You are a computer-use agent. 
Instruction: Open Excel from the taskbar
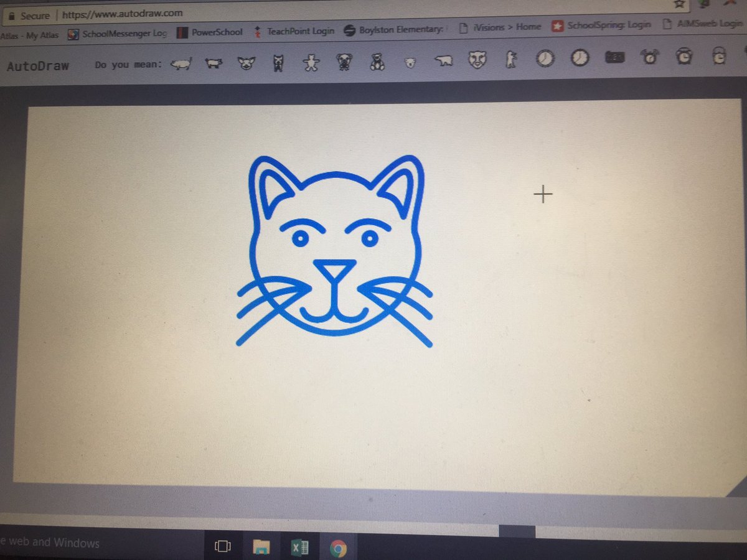point(301,548)
